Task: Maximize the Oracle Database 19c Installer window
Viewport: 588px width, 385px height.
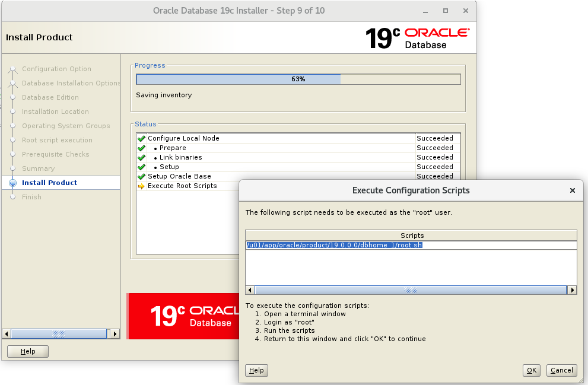Action: click(x=446, y=11)
